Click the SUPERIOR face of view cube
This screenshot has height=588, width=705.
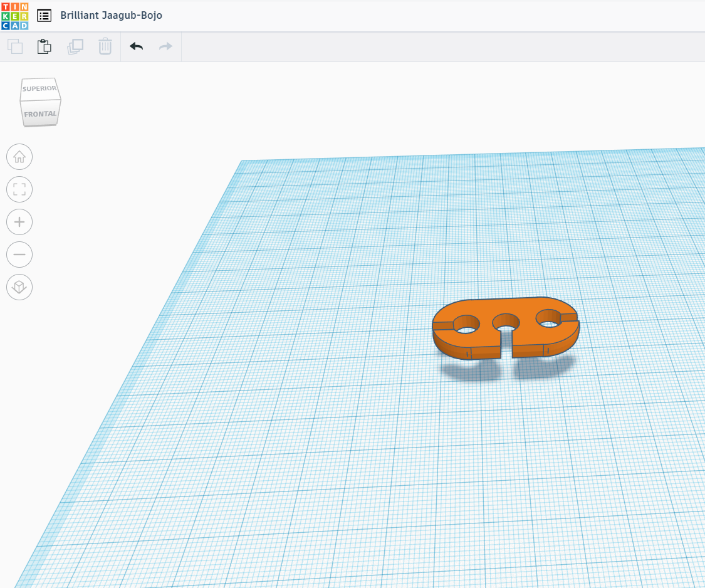(39, 88)
